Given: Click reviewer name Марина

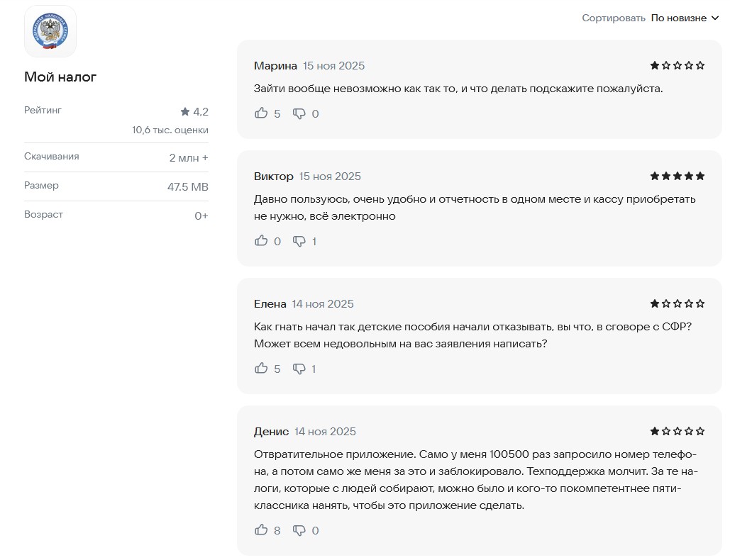Looking at the screenshot, I should [275, 66].
